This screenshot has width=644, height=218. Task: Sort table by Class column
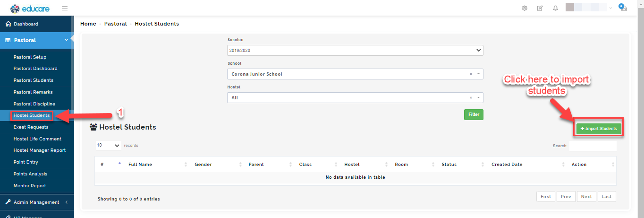317,164
